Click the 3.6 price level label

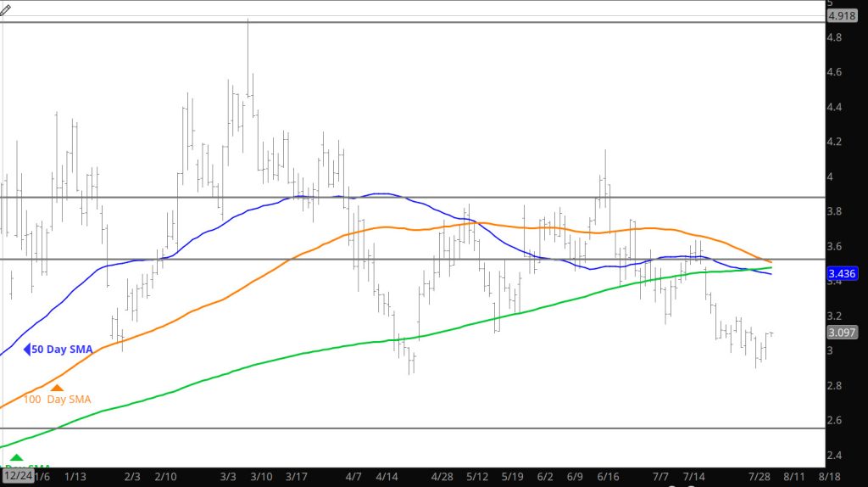(x=834, y=246)
